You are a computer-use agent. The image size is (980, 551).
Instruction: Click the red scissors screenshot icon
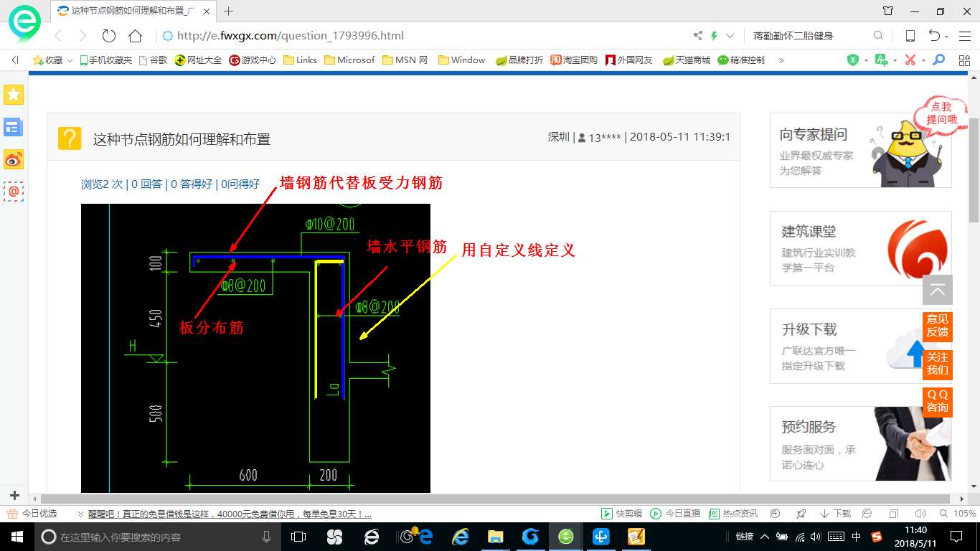tap(910, 60)
